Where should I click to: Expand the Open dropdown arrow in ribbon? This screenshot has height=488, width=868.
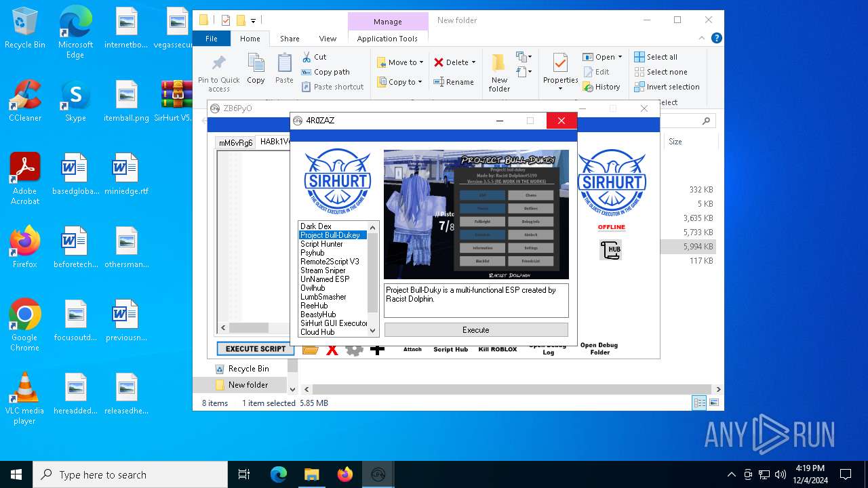(620, 57)
